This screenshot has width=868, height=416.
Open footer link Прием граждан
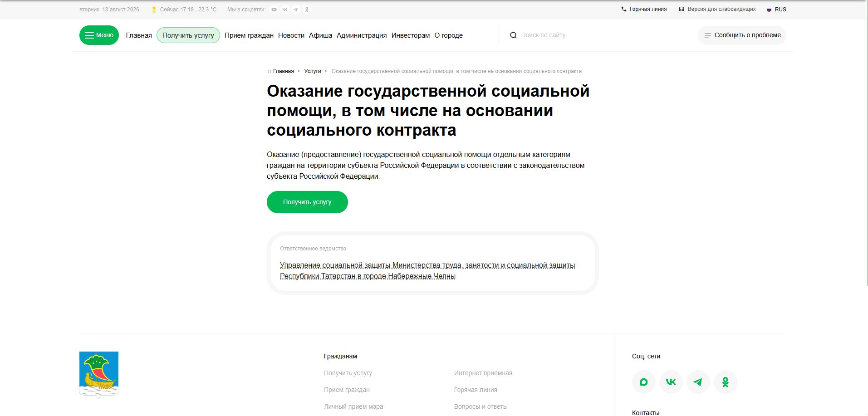tap(347, 390)
